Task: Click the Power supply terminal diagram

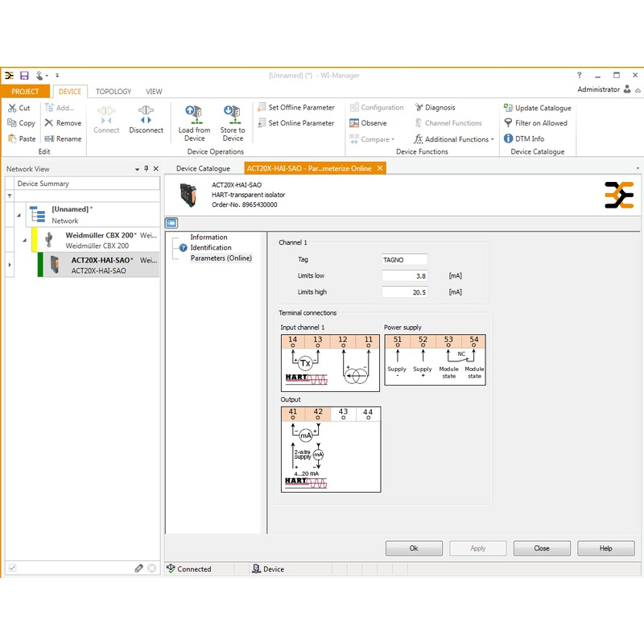Action: click(435, 360)
